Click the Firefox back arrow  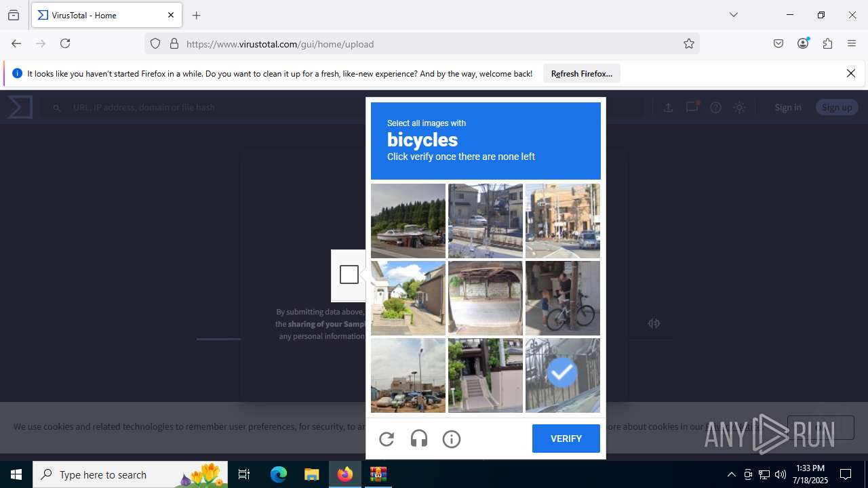[x=16, y=43]
